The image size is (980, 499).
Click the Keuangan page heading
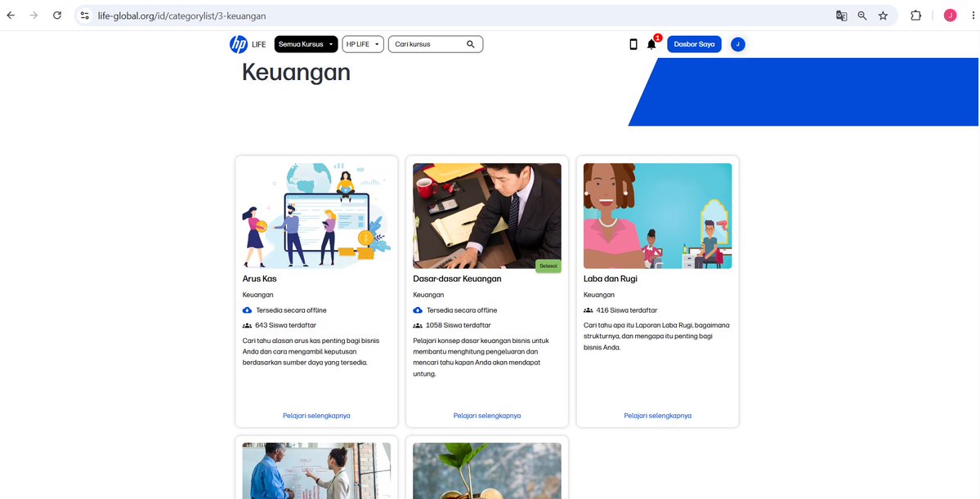tap(296, 73)
